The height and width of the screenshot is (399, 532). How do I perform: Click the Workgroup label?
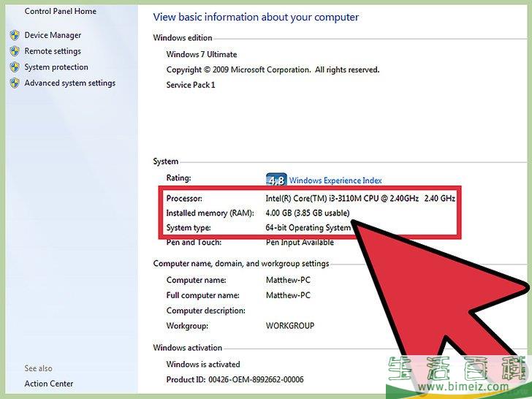[x=187, y=326]
